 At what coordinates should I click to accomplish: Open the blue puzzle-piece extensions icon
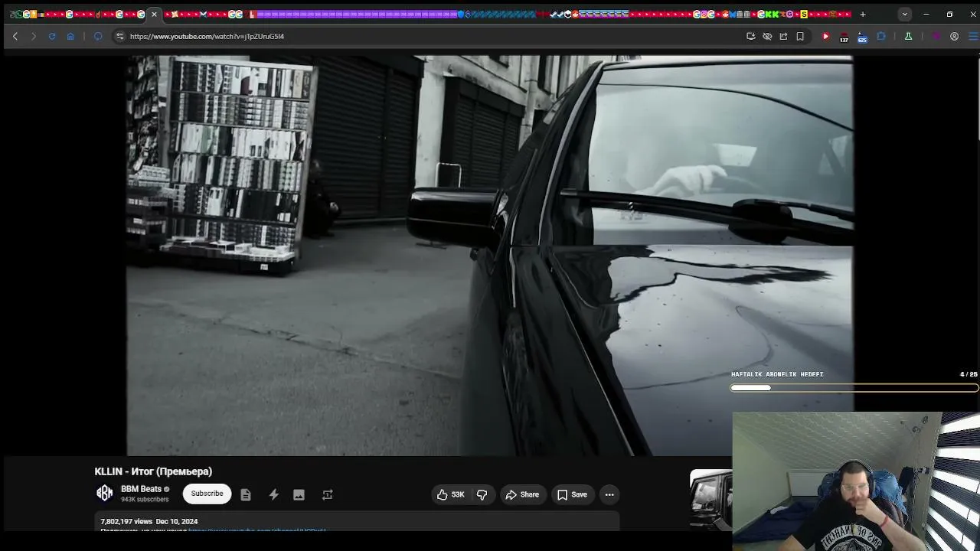click(x=881, y=36)
